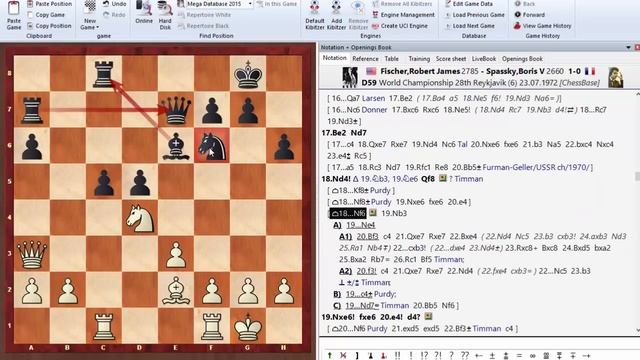The width and height of the screenshot is (640, 360).
Task: Start the Default Kibitzer engine
Action: coord(315,16)
